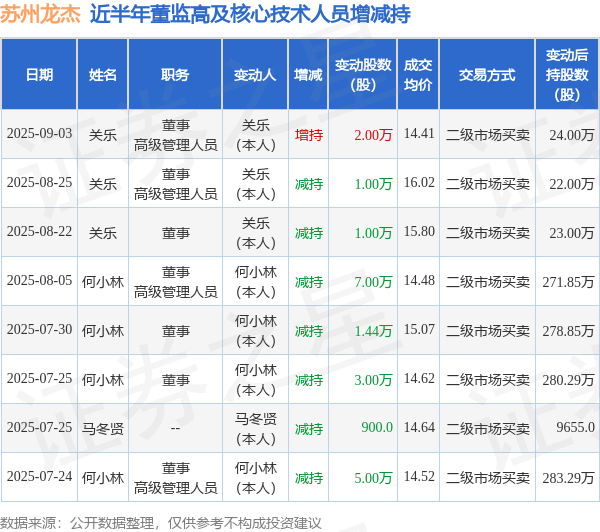The width and height of the screenshot is (600, 532).
Task: Click the holdings value 278.85万
Action: [568, 331]
